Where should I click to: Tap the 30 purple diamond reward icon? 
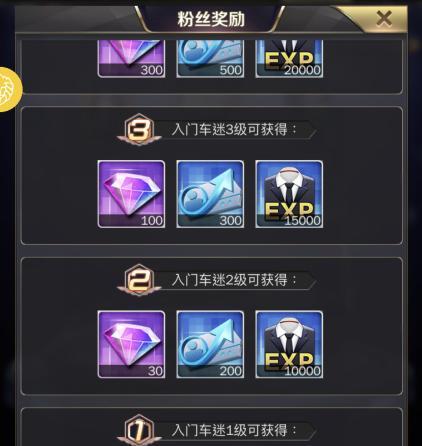[x=131, y=345]
